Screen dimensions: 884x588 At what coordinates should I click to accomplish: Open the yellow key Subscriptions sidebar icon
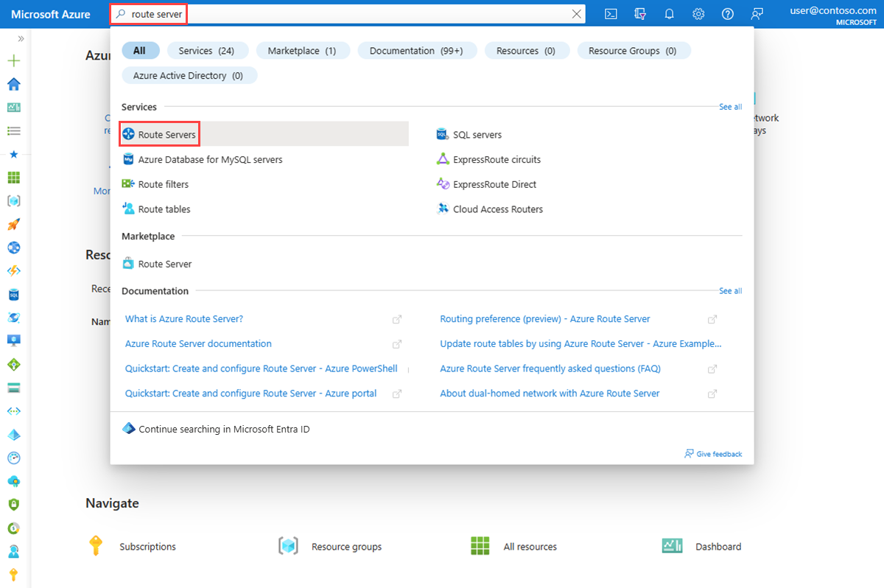pyautogui.click(x=13, y=575)
